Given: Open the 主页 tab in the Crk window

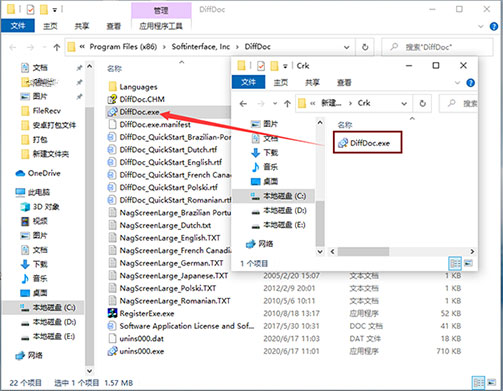Looking at the screenshot, I should (x=281, y=82).
